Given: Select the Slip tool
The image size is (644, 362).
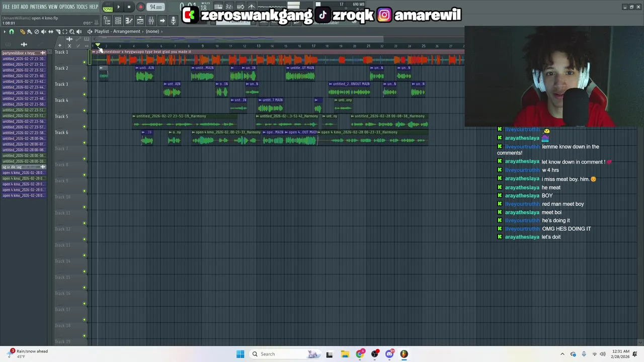Looking at the screenshot, I should pos(50,32).
